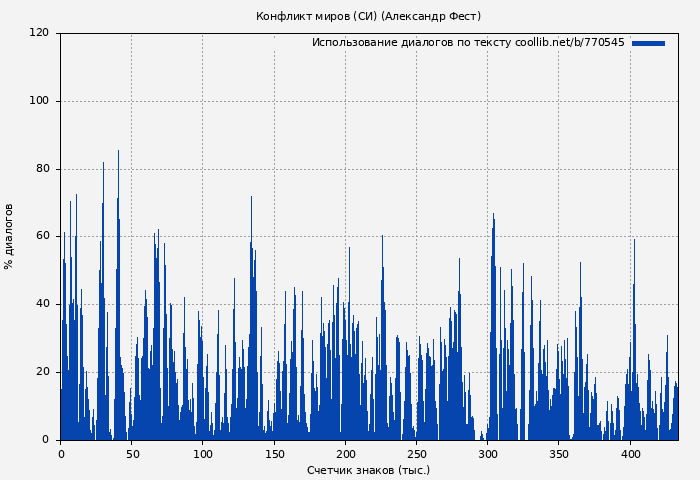Click the x-axis tick label 150
This screenshot has width=700, height=480.
[274, 454]
